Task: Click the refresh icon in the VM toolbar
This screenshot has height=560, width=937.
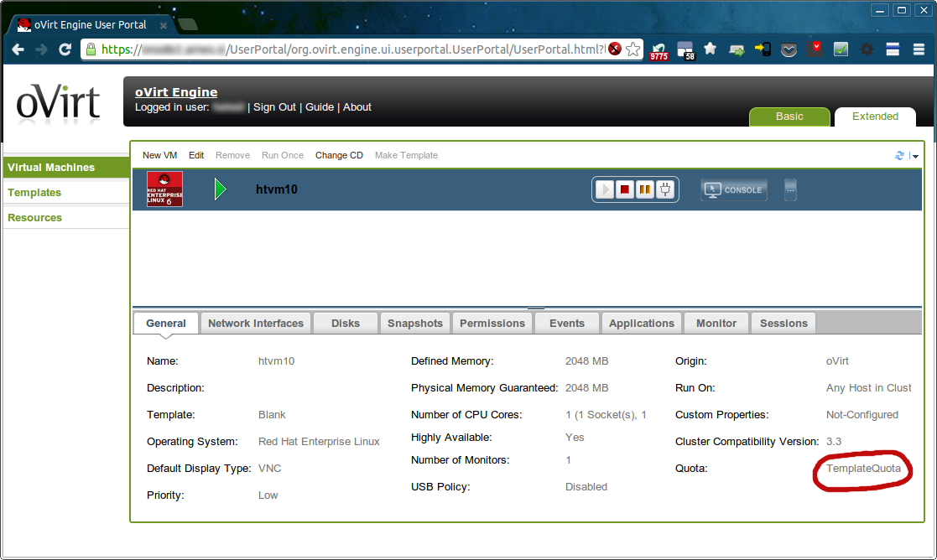Action: tap(900, 155)
